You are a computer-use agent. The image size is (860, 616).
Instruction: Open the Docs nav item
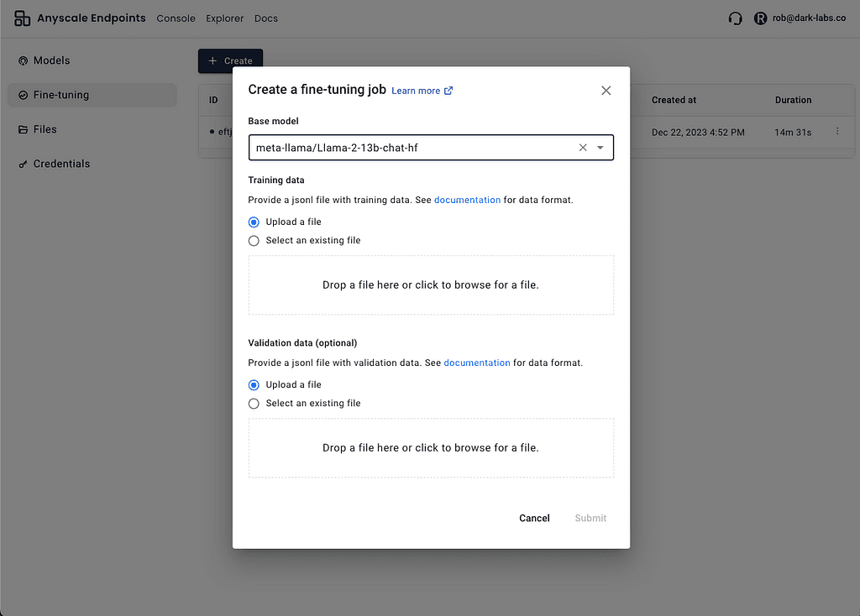tap(266, 18)
